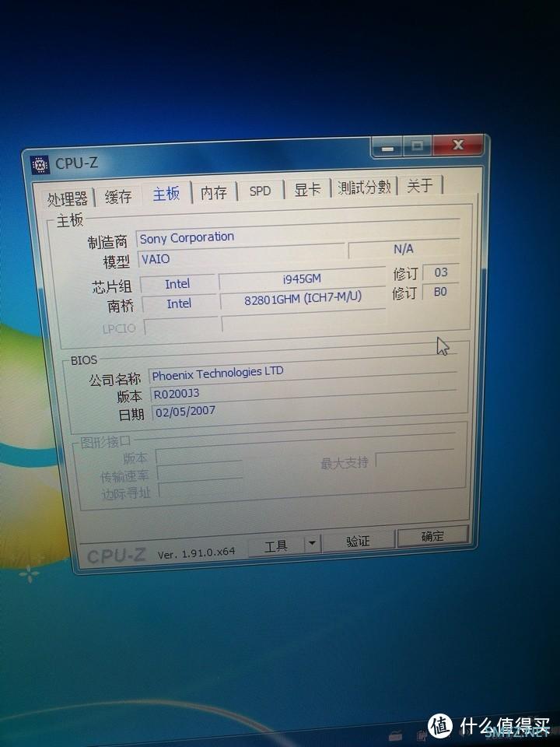The width and height of the screenshot is (560, 747).
Task: Select the southbridge revision B0 field
Action: tap(440, 292)
